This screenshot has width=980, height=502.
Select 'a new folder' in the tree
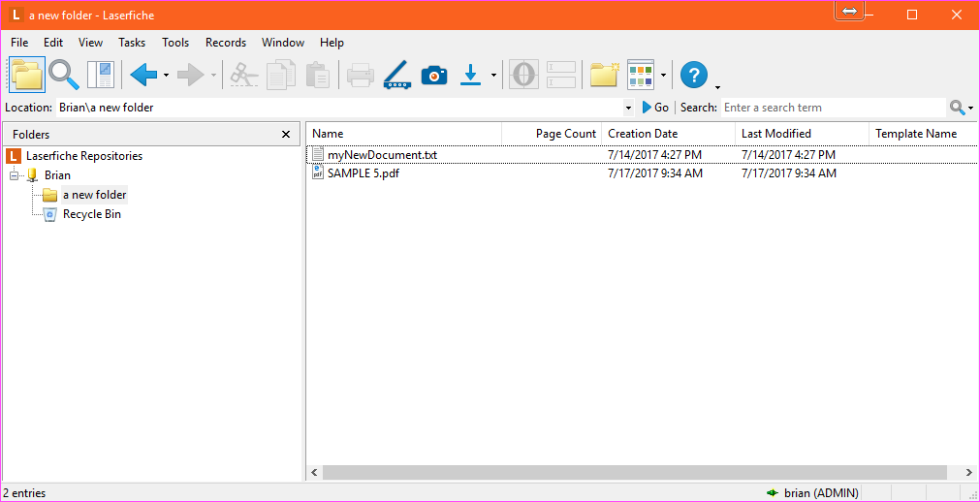tap(94, 195)
